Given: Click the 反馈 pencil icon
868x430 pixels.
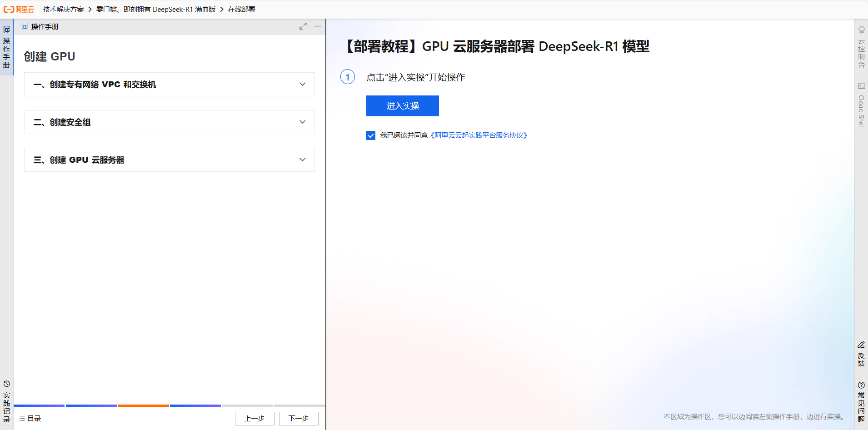Looking at the screenshot, I should [861, 345].
